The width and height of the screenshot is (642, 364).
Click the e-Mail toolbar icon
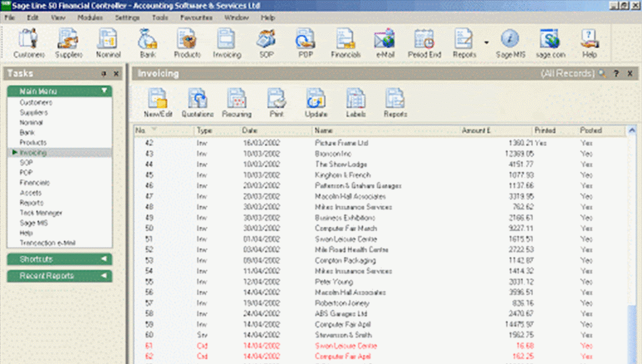(x=385, y=43)
